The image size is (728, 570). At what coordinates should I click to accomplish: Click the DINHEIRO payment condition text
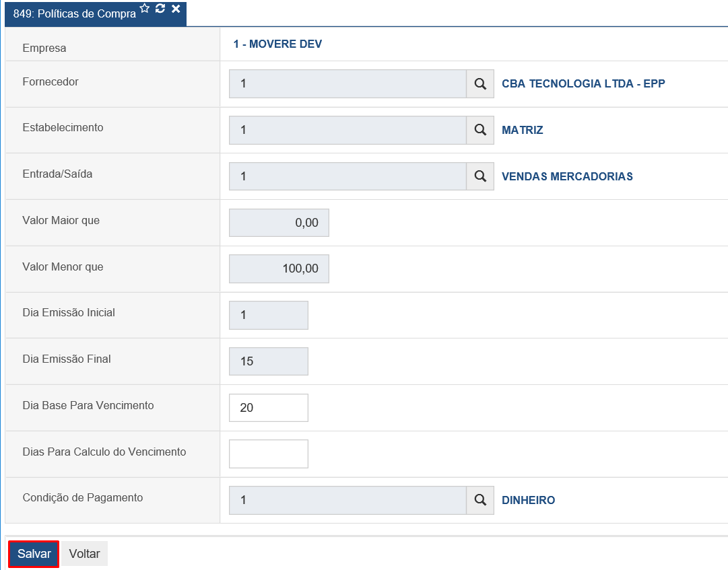pyautogui.click(x=529, y=500)
